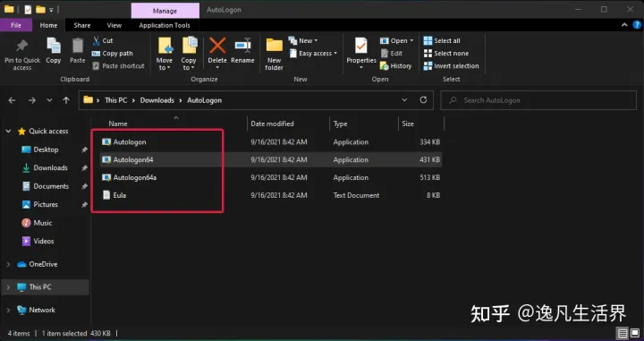Click the red Delete icon
The width and height of the screenshot is (644, 341).
pos(217,45)
